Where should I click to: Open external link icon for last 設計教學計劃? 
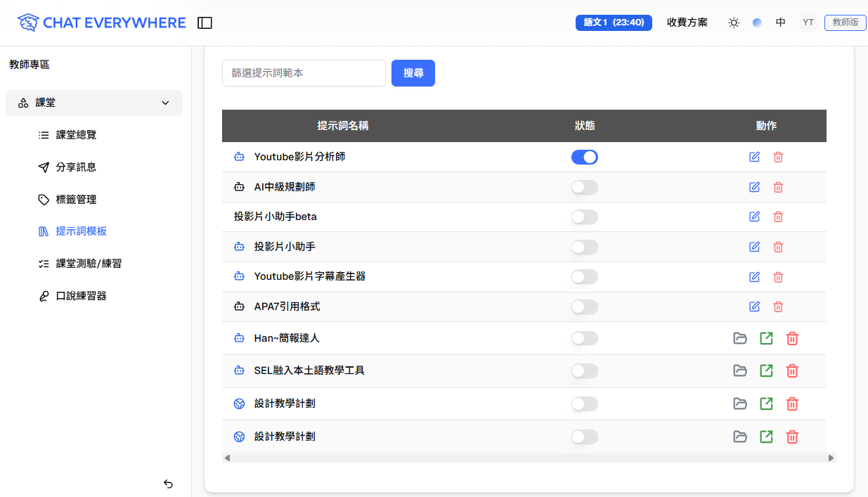click(766, 437)
